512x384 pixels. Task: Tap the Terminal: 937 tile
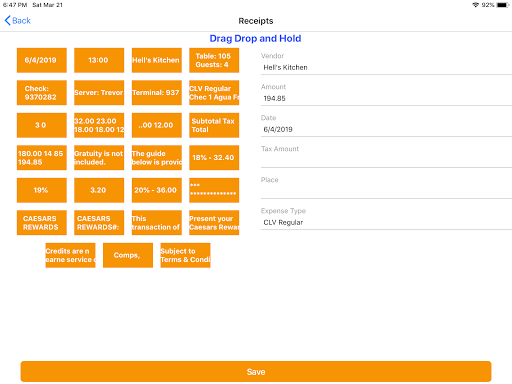pyautogui.click(x=157, y=93)
